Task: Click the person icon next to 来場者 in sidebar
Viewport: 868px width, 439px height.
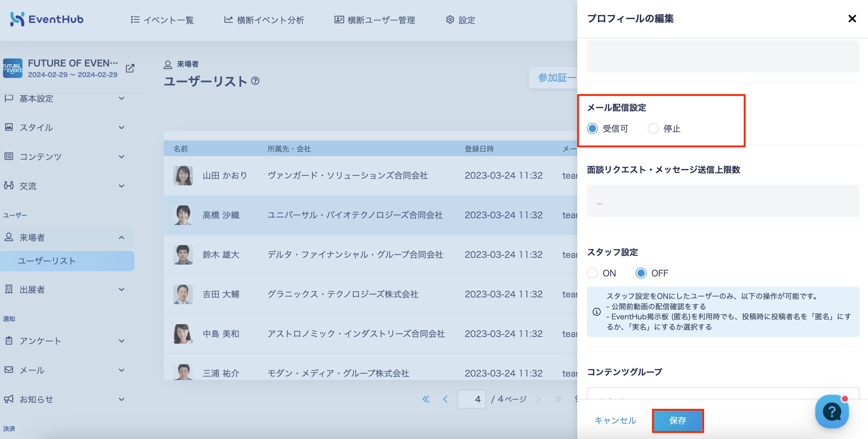Action: click(9, 237)
